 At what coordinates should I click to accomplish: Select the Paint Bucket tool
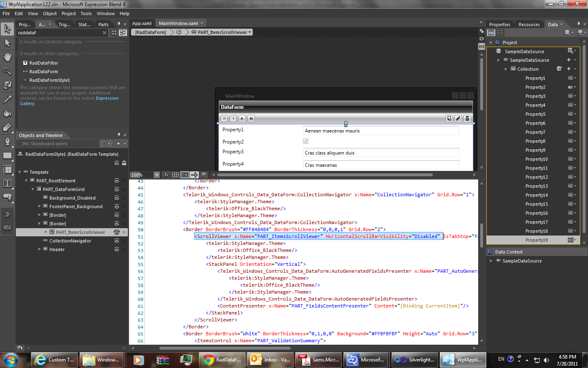tap(7, 113)
